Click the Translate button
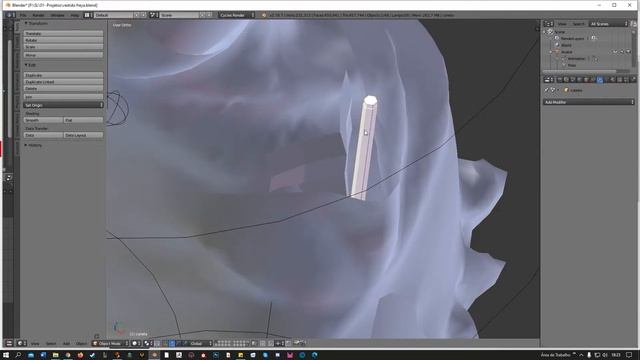The height and width of the screenshot is (360, 640). click(x=63, y=33)
